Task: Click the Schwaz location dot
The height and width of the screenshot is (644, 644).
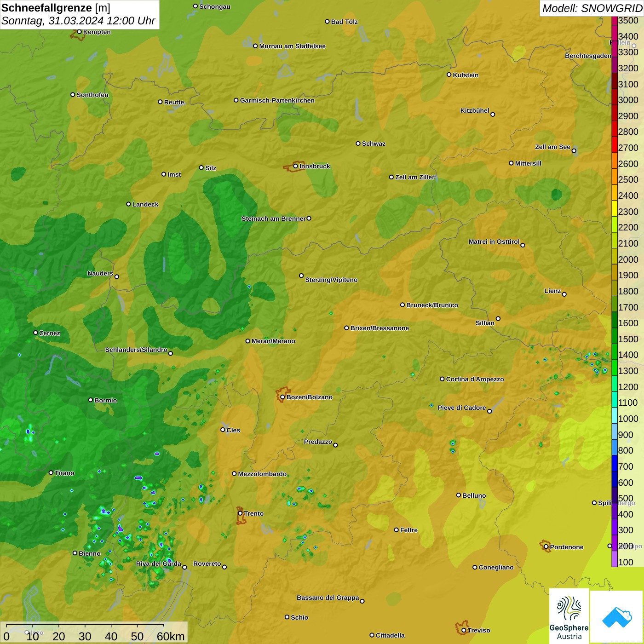Action: click(358, 144)
